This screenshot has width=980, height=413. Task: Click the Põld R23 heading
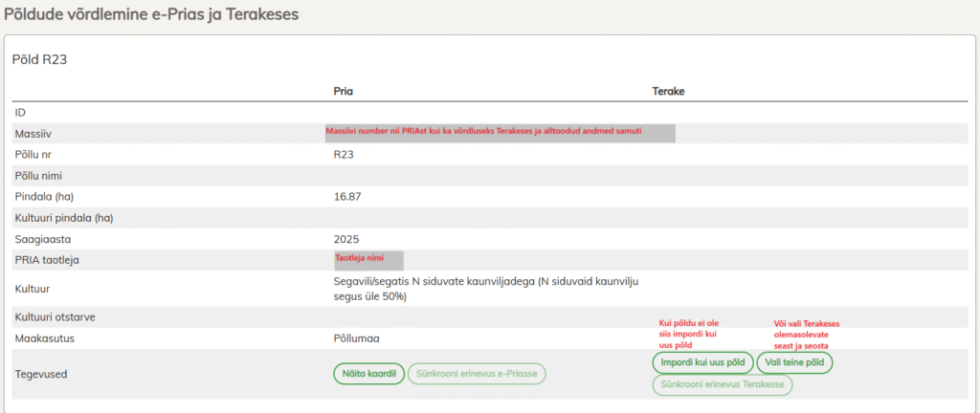point(39,59)
